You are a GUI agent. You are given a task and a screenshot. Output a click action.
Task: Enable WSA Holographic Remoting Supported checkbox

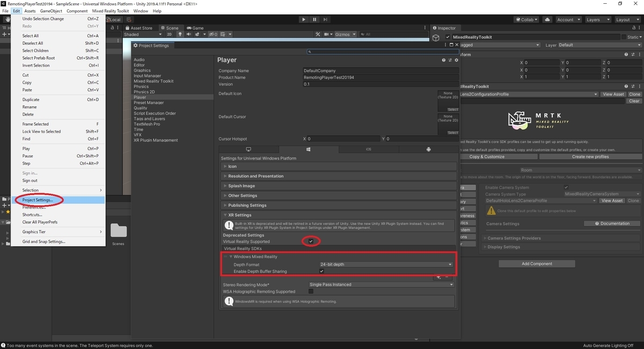click(x=311, y=292)
